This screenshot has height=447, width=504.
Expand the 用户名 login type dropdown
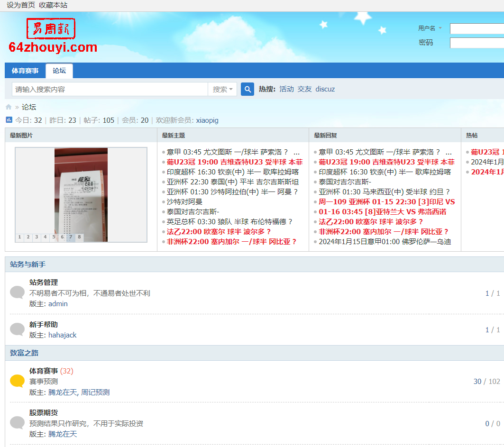430,28
